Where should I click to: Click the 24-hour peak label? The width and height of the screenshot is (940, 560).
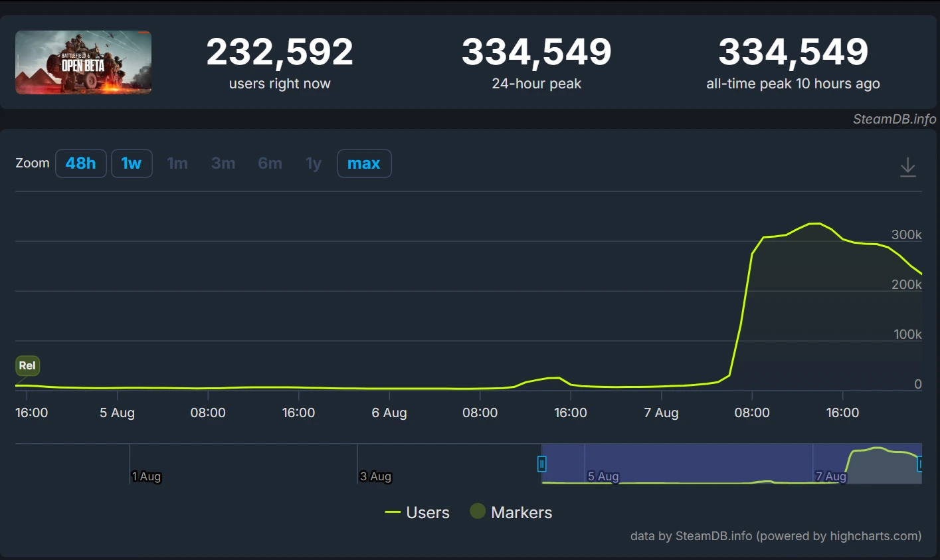pyautogui.click(x=537, y=84)
